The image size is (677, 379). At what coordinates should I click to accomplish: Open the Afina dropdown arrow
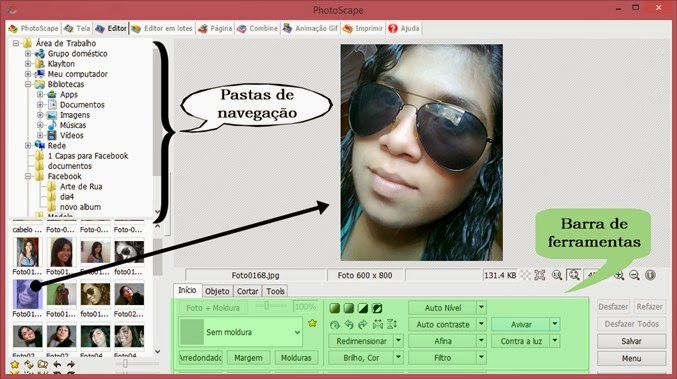tap(481, 341)
